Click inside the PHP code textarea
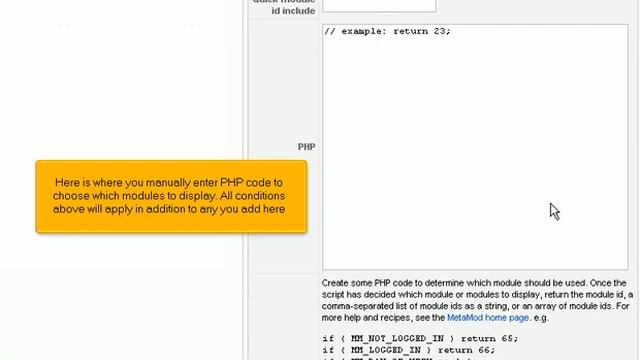The width and height of the screenshot is (640, 360). (x=475, y=147)
